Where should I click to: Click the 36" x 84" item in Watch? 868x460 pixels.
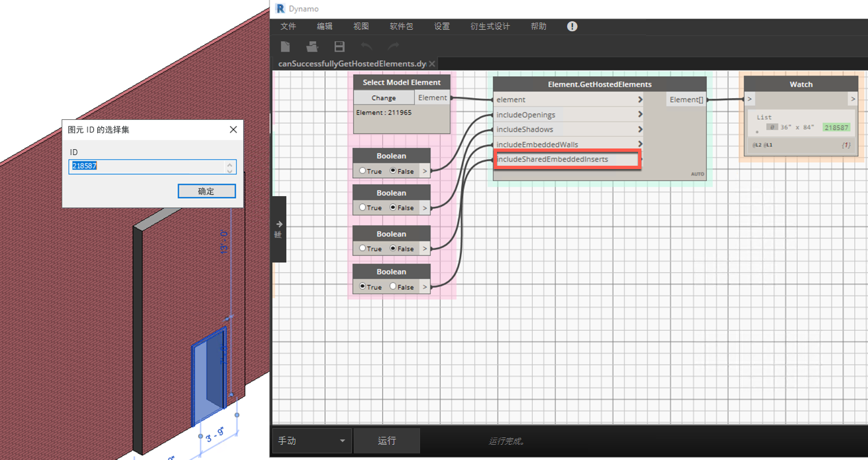797,127
